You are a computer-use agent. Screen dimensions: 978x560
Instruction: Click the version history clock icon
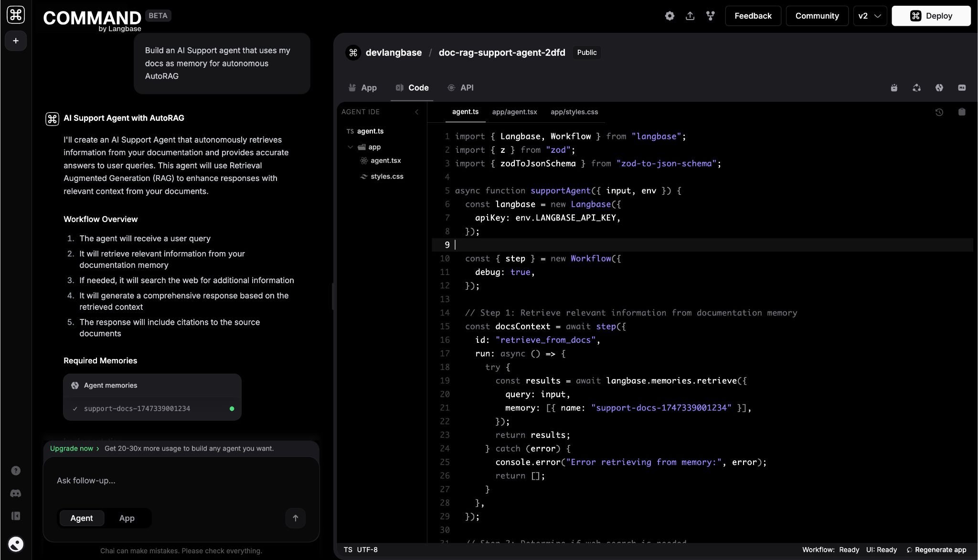pos(939,112)
